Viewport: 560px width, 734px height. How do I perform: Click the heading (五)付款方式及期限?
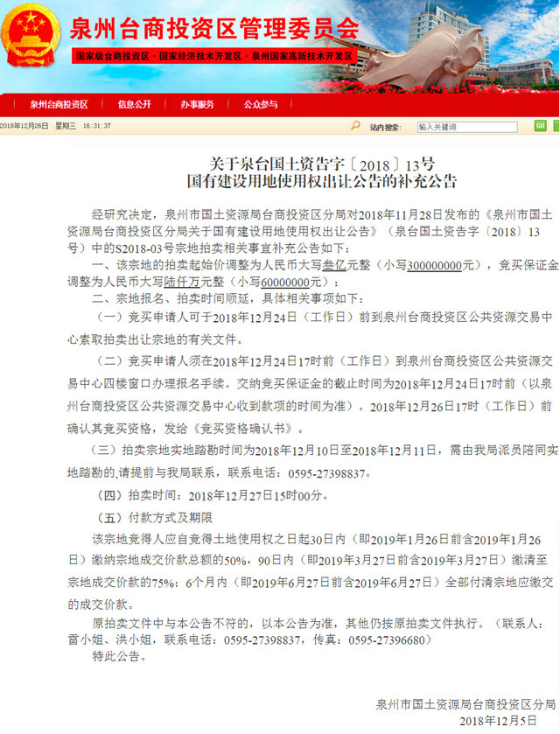(154, 518)
